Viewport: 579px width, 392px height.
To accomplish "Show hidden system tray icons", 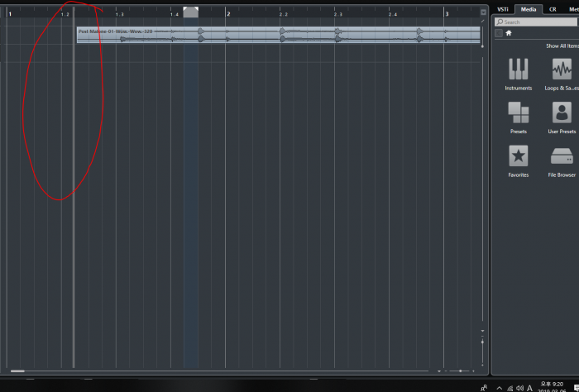I will 500,388.
